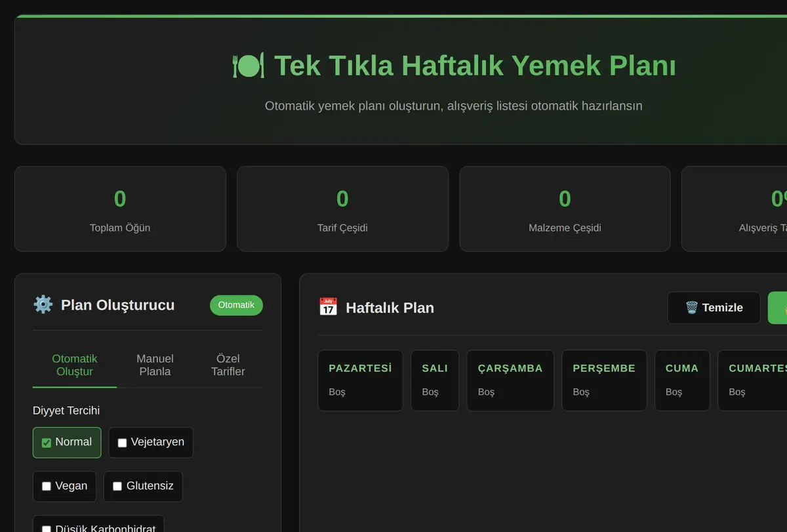Switch to the Otomatik Oluştur tab
The width and height of the screenshot is (787, 532).
point(75,365)
